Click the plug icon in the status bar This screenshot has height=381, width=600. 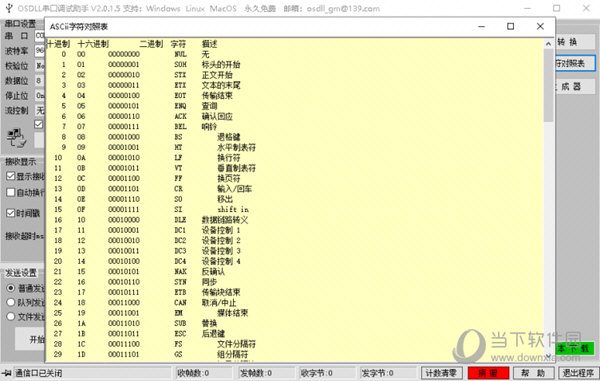[7, 373]
